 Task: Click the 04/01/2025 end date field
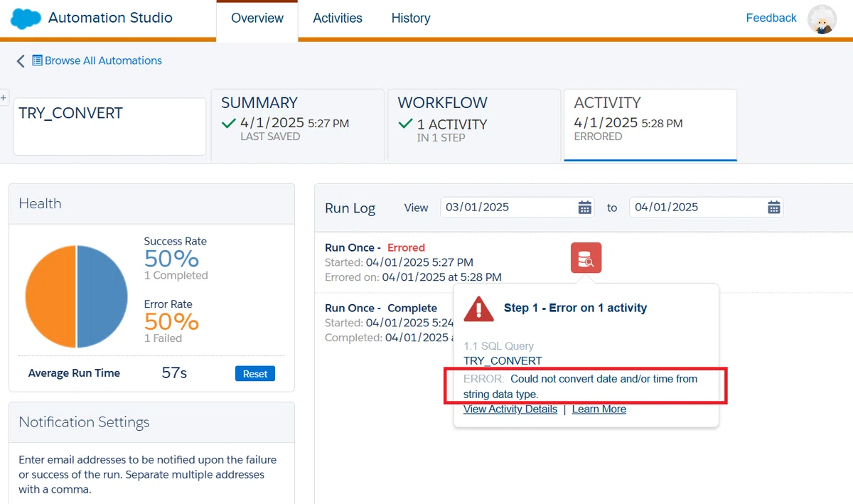[x=707, y=208]
